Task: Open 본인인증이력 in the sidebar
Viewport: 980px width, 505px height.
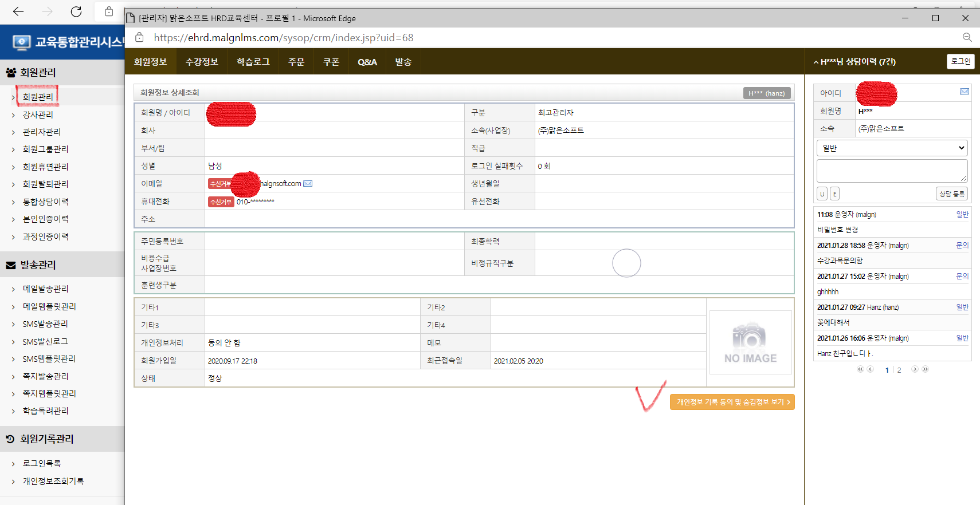Action: click(x=46, y=219)
